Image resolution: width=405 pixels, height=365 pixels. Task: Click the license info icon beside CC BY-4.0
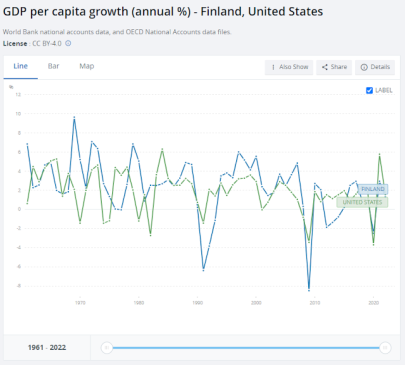(x=68, y=43)
